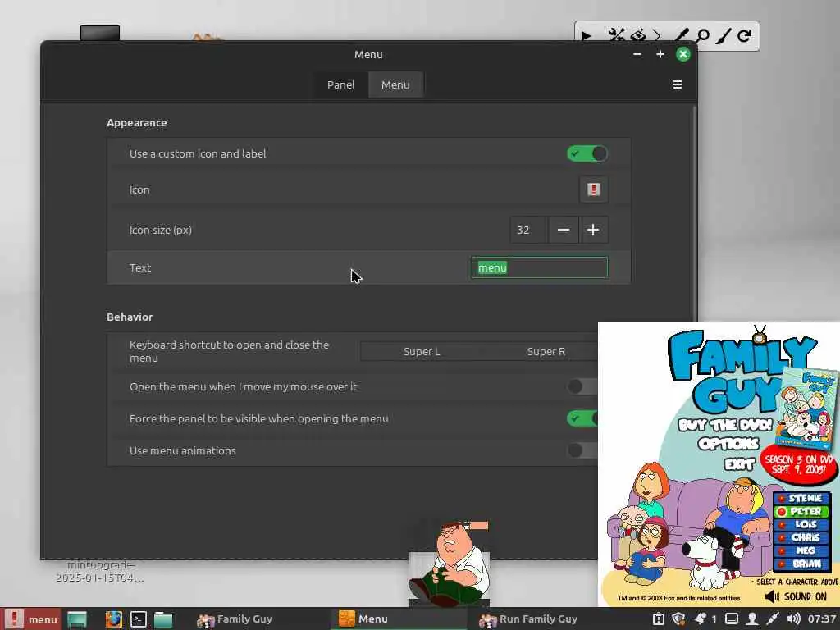
Task: Select the mintupgrade desktop file
Action: [100, 571]
